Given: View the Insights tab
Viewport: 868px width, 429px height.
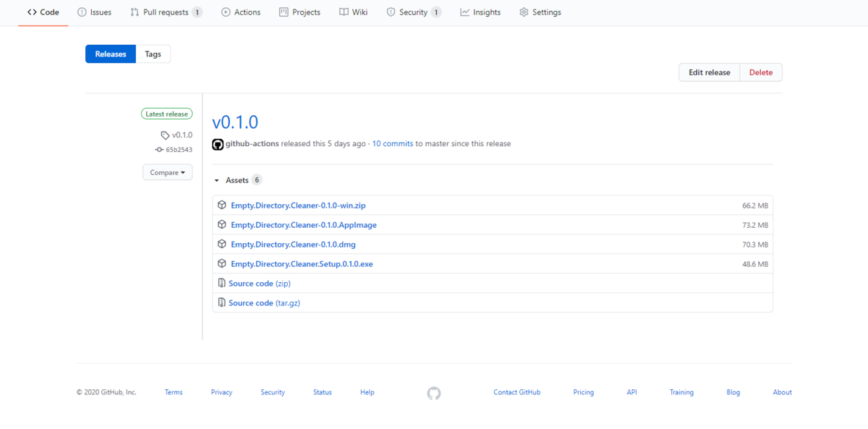Looking at the screenshot, I should pos(480,12).
